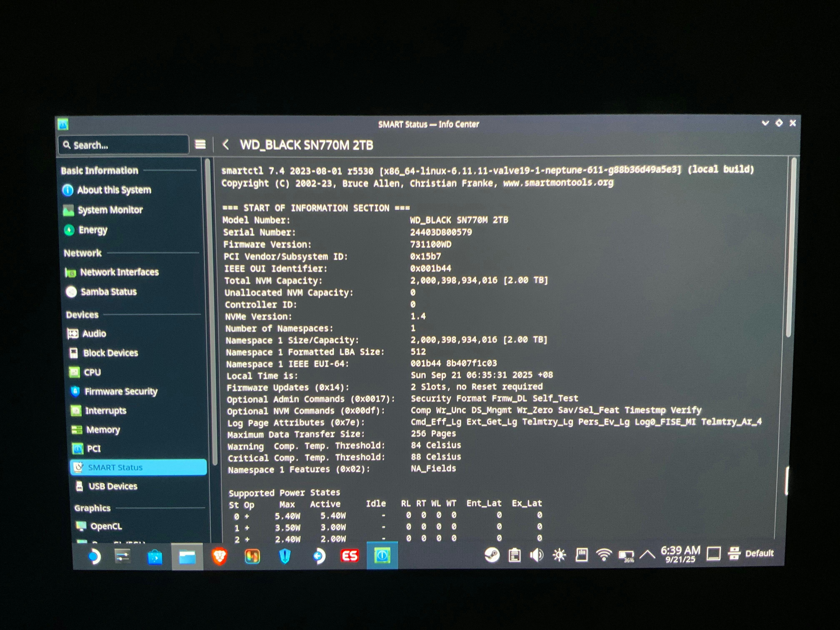
Task: Select SMART Status entry
Action: [139, 467]
